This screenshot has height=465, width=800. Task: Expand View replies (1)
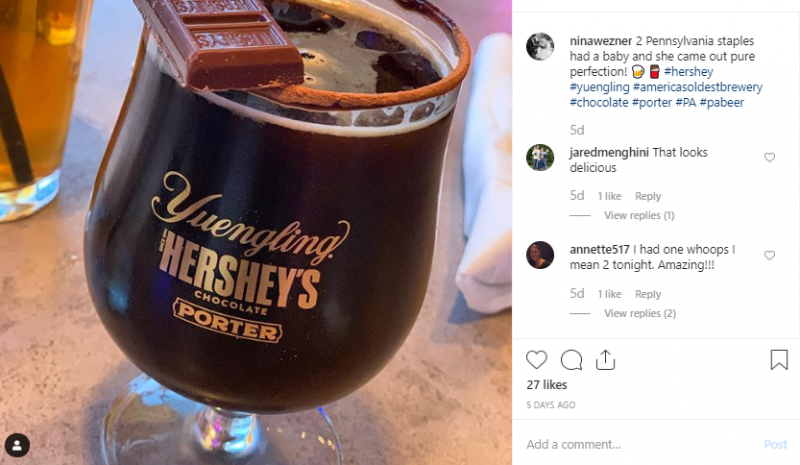tap(639, 215)
